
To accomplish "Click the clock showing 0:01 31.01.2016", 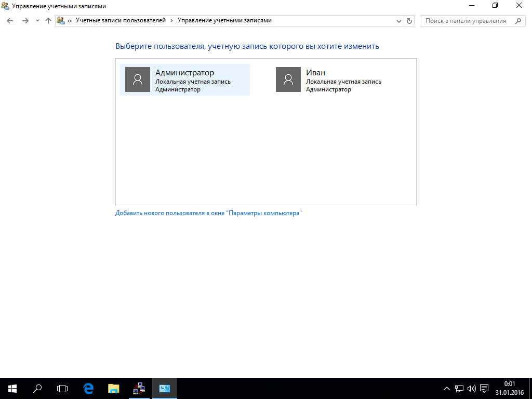I will point(510,389).
